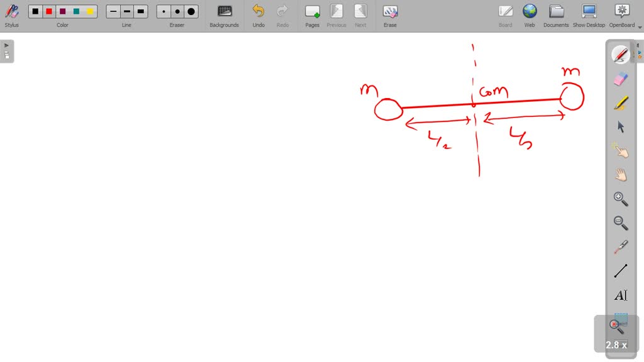The image size is (644, 362).
Task: Open the Backgrounds selector
Action: tap(224, 15)
